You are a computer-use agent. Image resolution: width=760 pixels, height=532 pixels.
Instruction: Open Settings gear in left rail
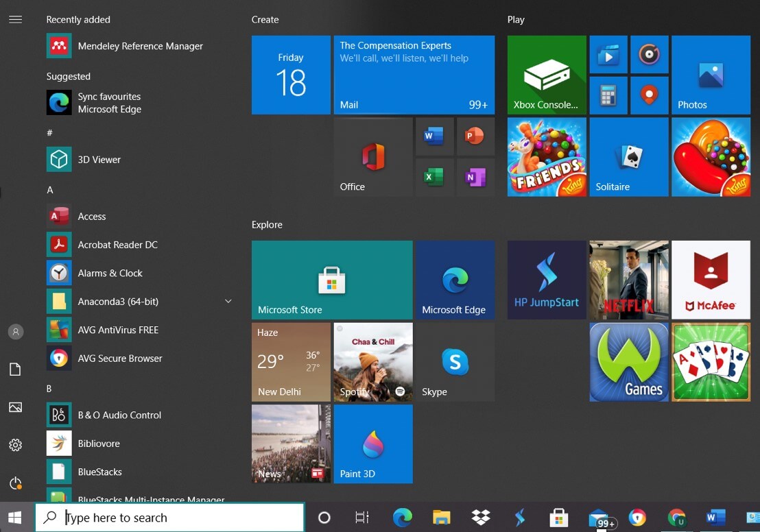click(16, 445)
